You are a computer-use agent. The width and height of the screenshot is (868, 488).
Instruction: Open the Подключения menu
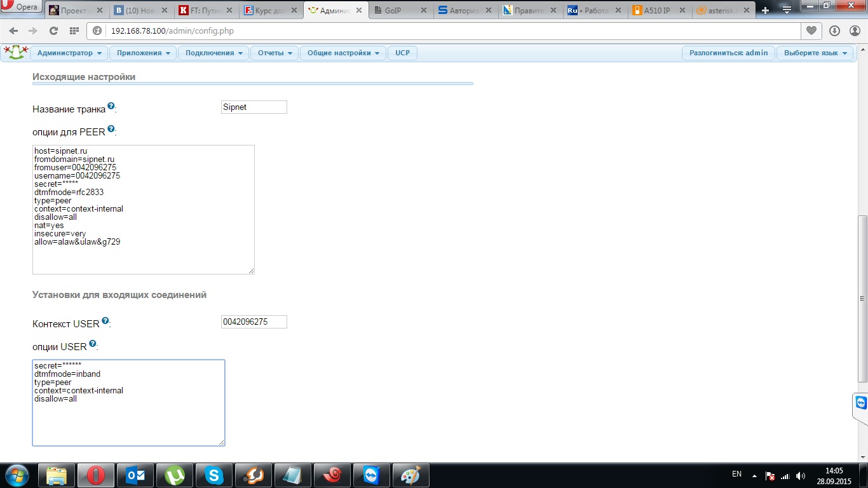(214, 53)
